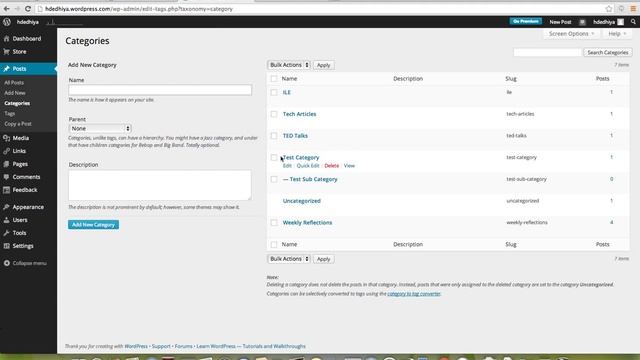Sort by the Slug column header
The height and width of the screenshot is (360, 640).
(x=511, y=79)
